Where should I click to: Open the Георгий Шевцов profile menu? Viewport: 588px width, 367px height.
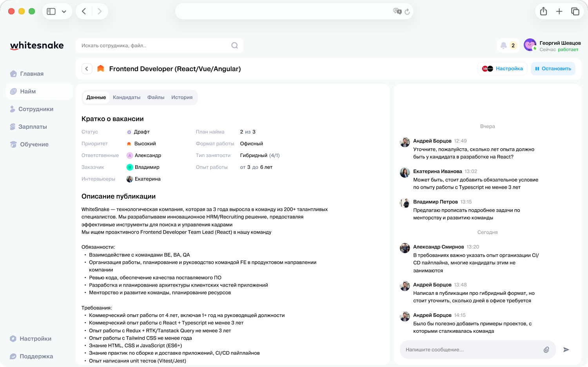(552, 46)
